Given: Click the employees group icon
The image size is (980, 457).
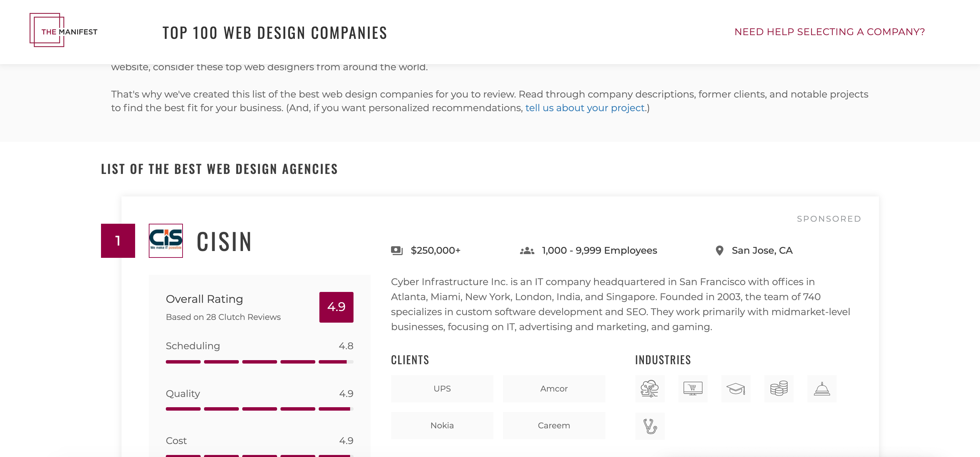Looking at the screenshot, I should pos(527,251).
